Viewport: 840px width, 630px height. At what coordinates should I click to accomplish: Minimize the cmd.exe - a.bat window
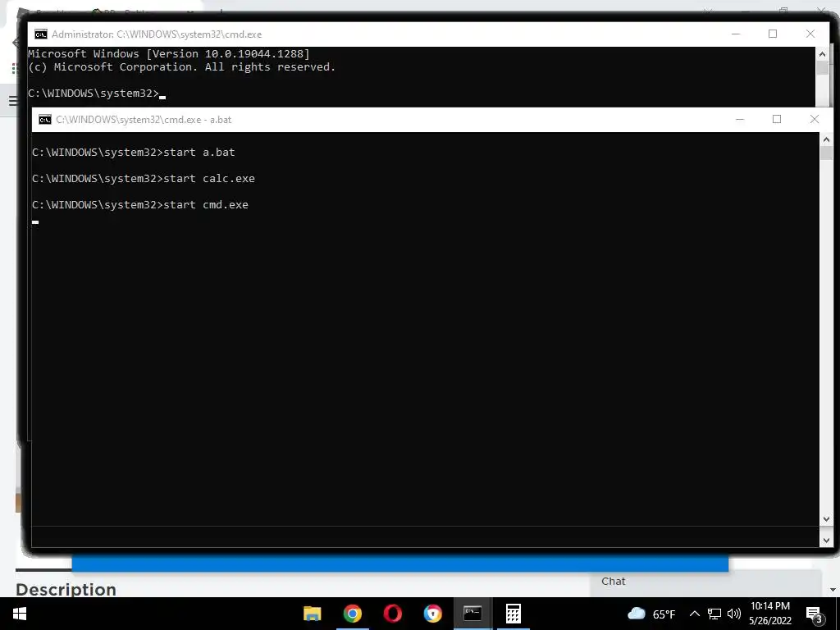[x=740, y=119]
